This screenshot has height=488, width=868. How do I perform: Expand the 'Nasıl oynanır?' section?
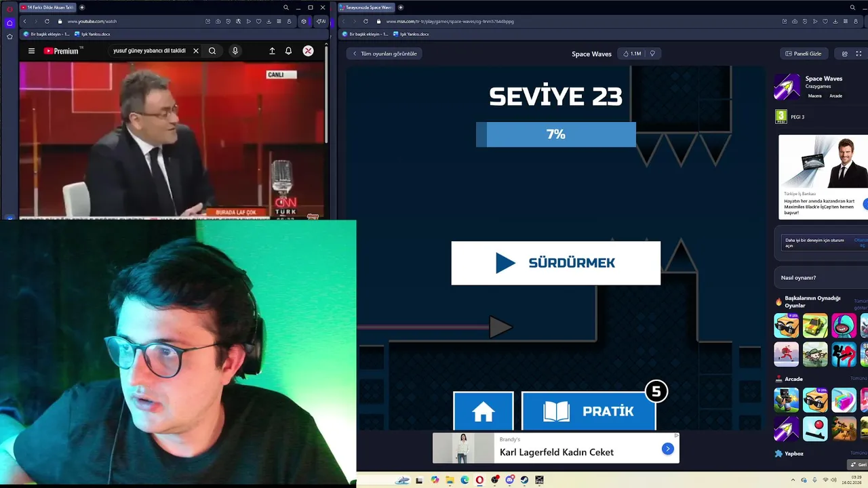821,277
